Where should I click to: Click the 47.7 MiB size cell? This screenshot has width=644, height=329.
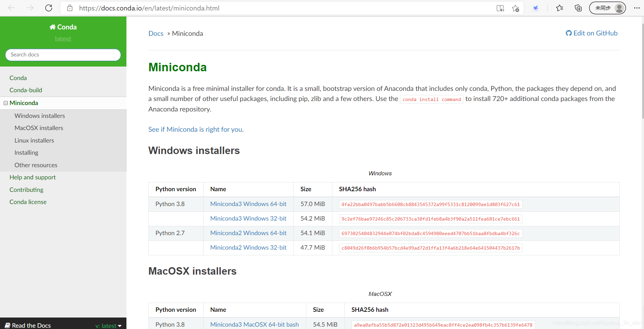(x=313, y=248)
